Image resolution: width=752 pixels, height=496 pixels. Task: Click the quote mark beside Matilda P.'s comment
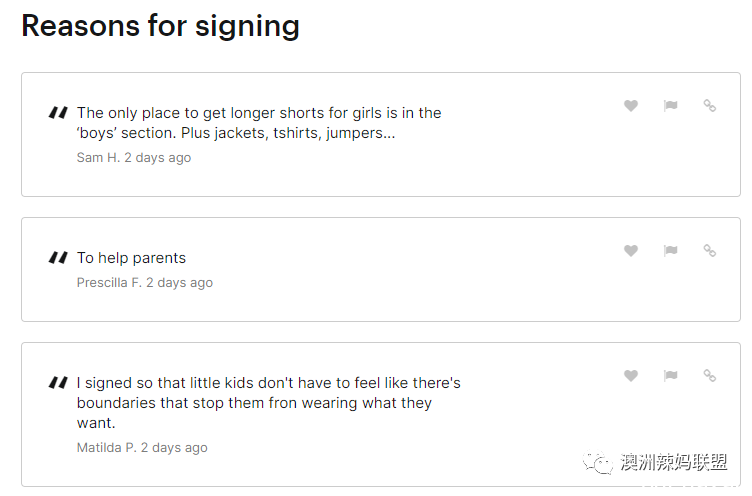point(59,383)
